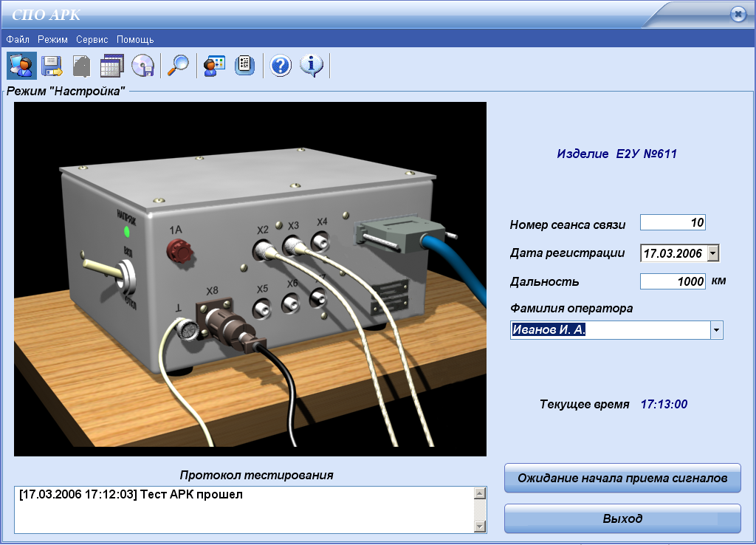
Task: Open the Файл menu
Action: [x=18, y=39]
